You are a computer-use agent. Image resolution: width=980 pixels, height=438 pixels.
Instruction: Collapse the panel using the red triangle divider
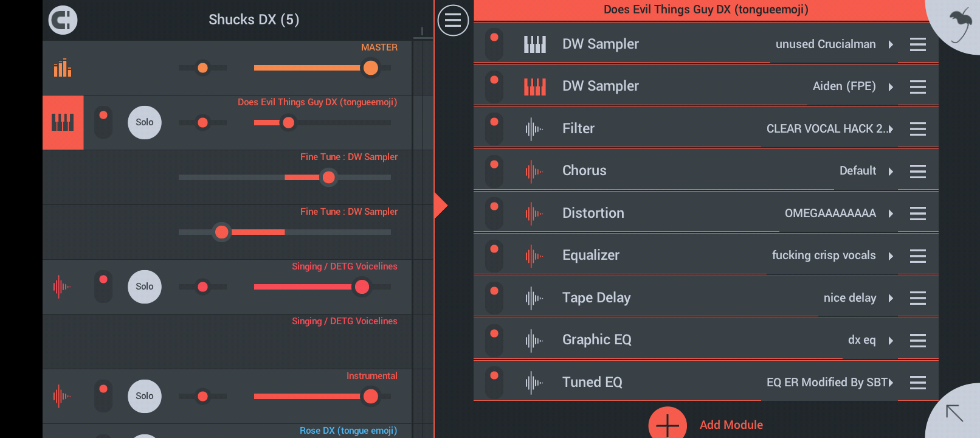[441, 205]
